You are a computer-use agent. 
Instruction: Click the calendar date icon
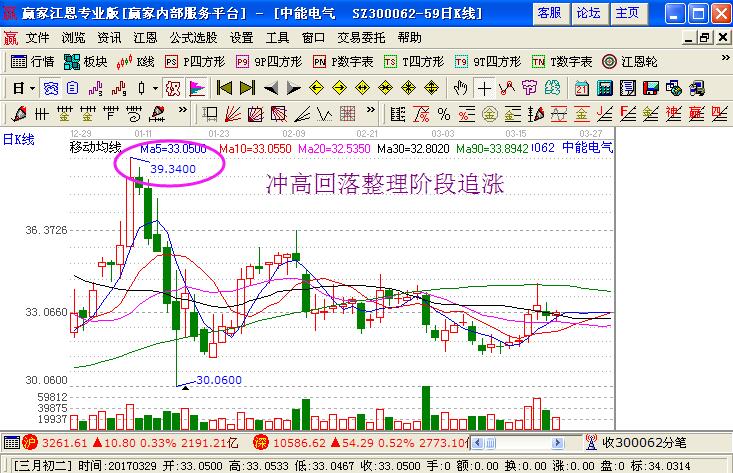click(581, 87)
